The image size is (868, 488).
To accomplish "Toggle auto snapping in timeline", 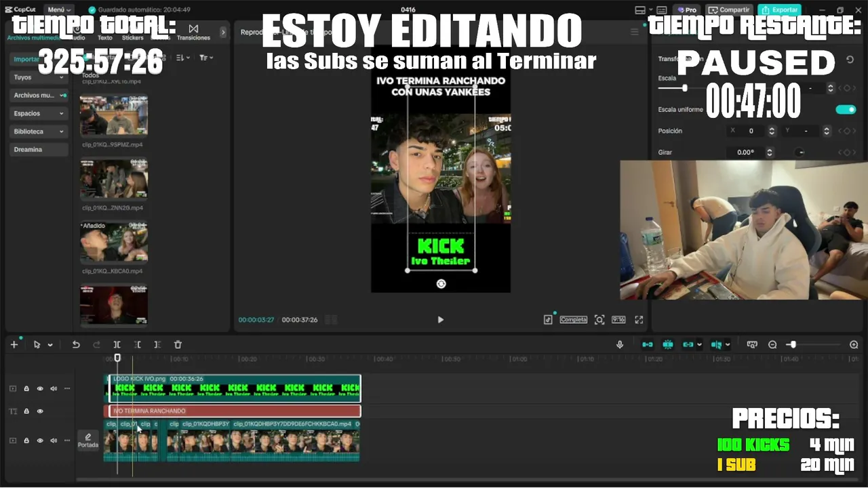I will pyautogui.click(x=668, y=344).
